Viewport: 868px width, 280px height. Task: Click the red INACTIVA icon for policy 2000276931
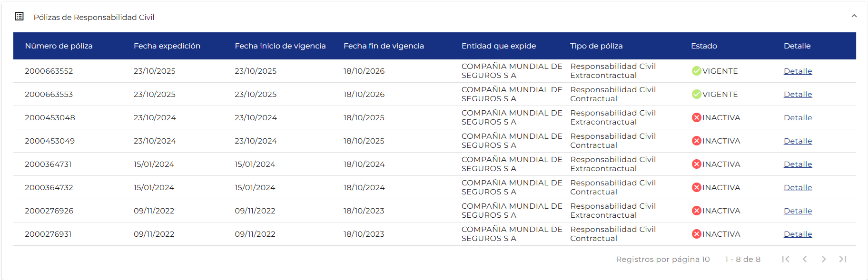point(696,234)
